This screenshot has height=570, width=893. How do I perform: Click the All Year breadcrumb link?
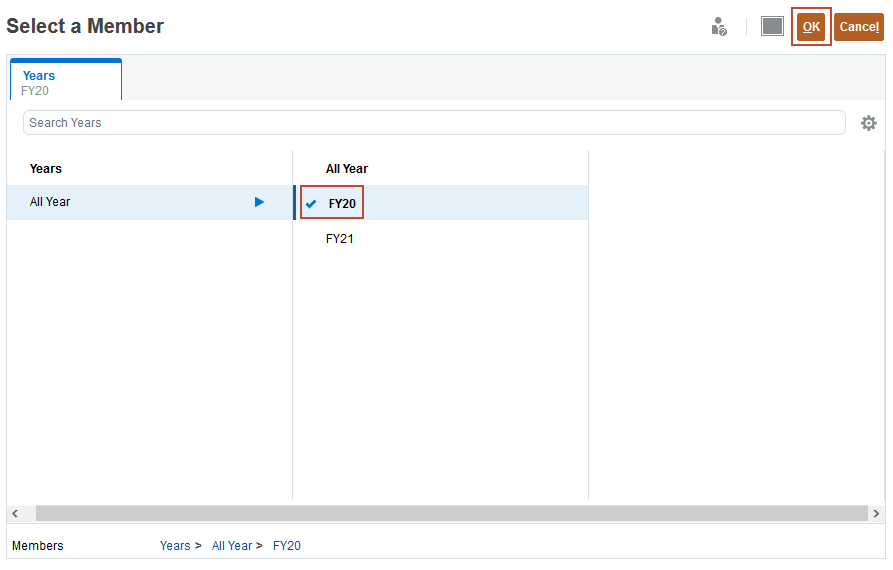pos(232,546)
